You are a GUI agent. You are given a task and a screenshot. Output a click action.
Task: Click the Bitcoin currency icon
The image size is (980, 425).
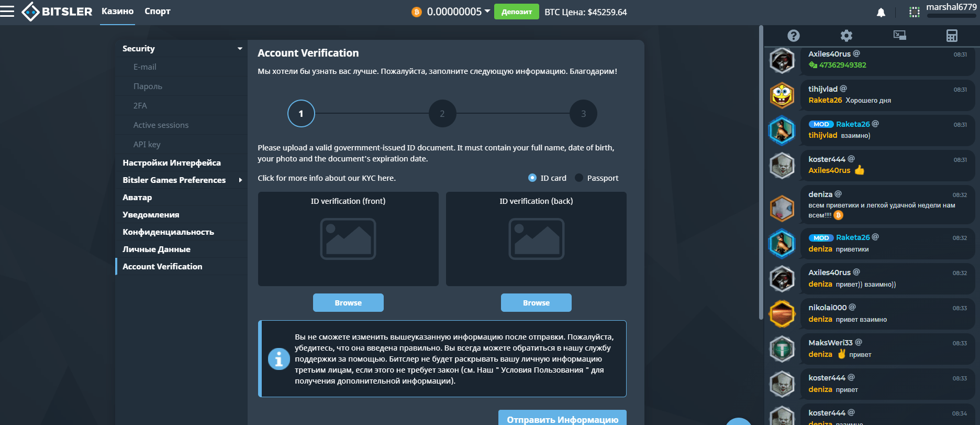coord(417,12)
